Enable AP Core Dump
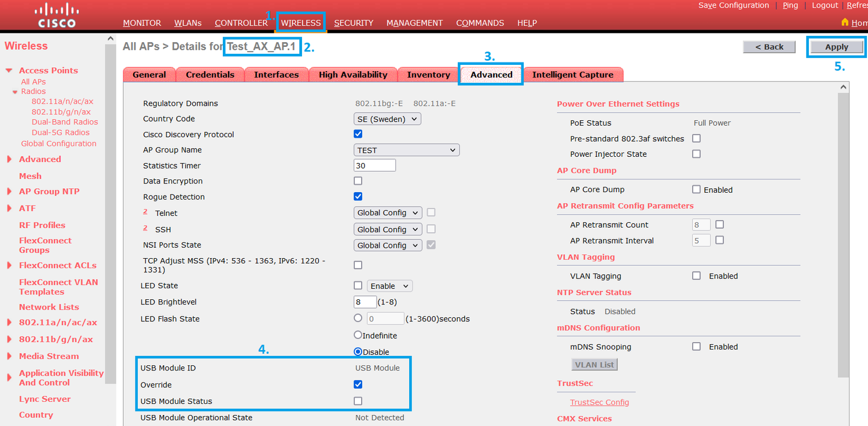 (696, 189)
